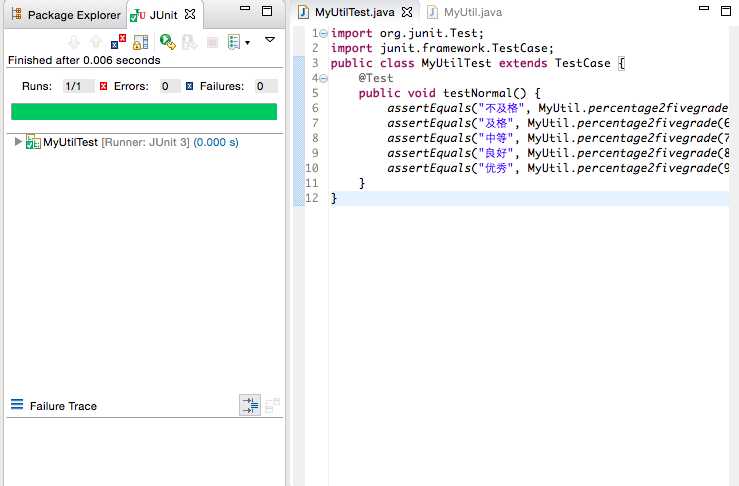Click line number 12 in the gutter

click(x=312, y=198)
